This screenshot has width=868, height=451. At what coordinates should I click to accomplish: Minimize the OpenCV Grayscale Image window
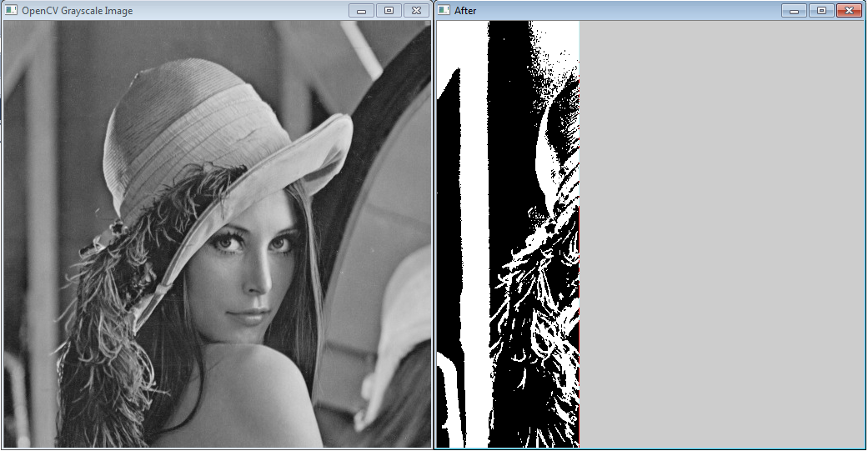coord(361,11)
